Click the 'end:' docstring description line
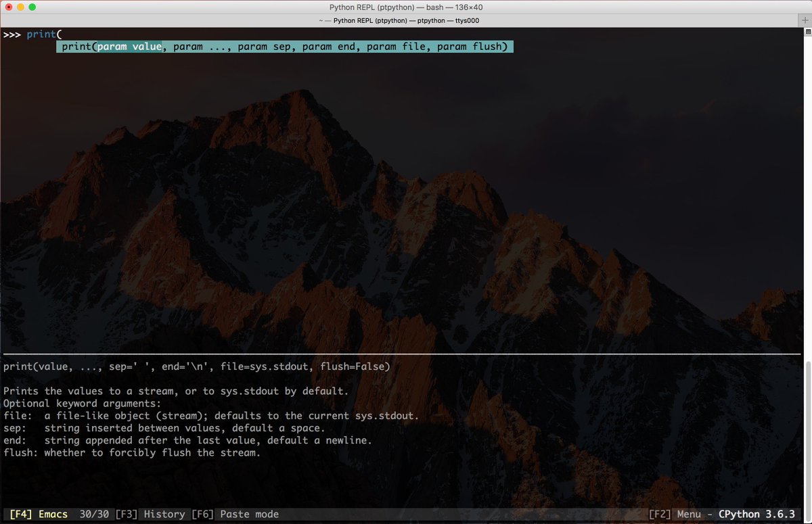The width and height of the screenshot is (812, 524). click(x=188, y=440)
